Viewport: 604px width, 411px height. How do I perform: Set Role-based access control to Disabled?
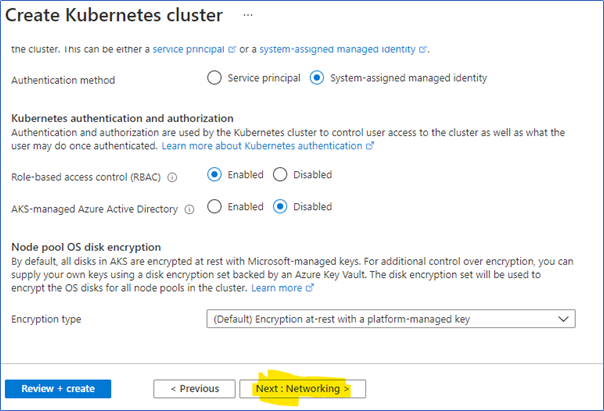pos(280,174)
